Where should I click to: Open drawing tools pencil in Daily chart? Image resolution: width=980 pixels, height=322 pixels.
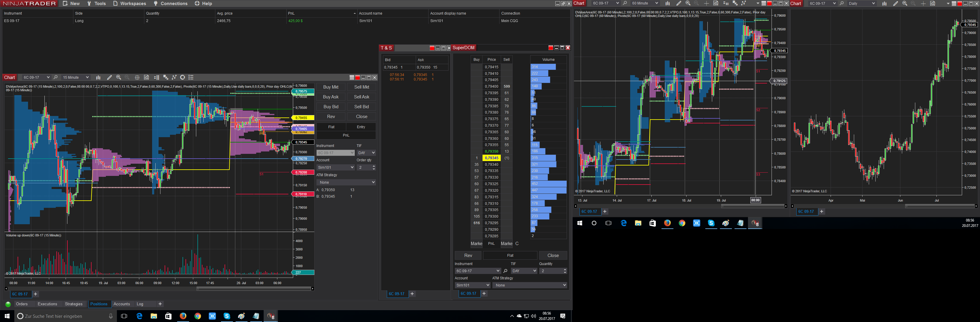896,3
